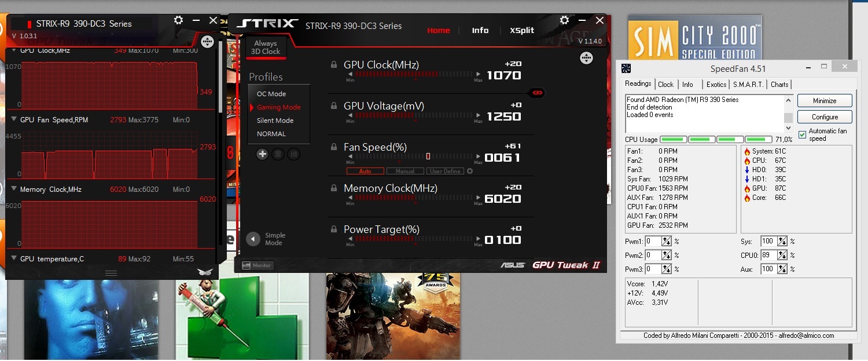Image resolution: width=868 pixels, height=361 pixels.
Task: Click the SpeedFan Configure button
Action: [825, 116]
